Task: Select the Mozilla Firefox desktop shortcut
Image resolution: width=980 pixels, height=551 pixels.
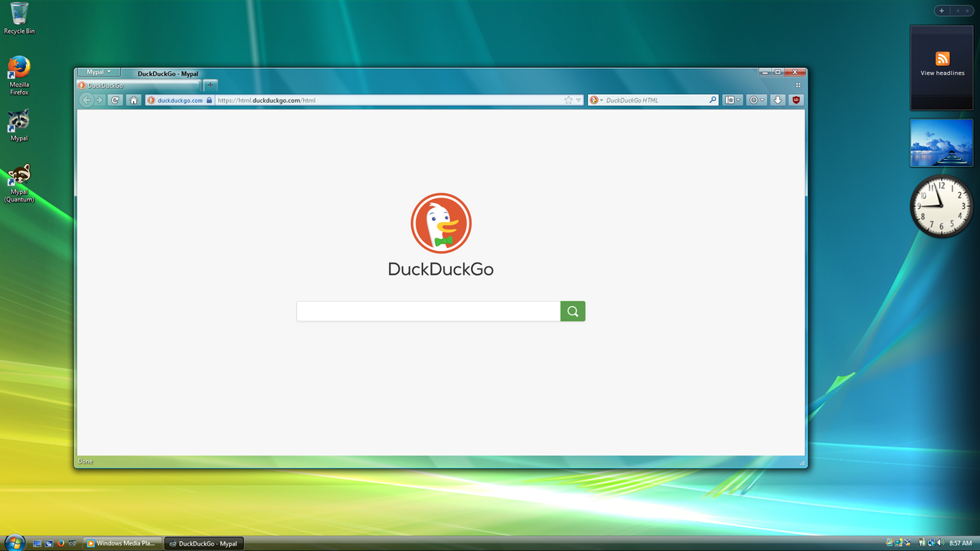Action: (x=19, y=75)
